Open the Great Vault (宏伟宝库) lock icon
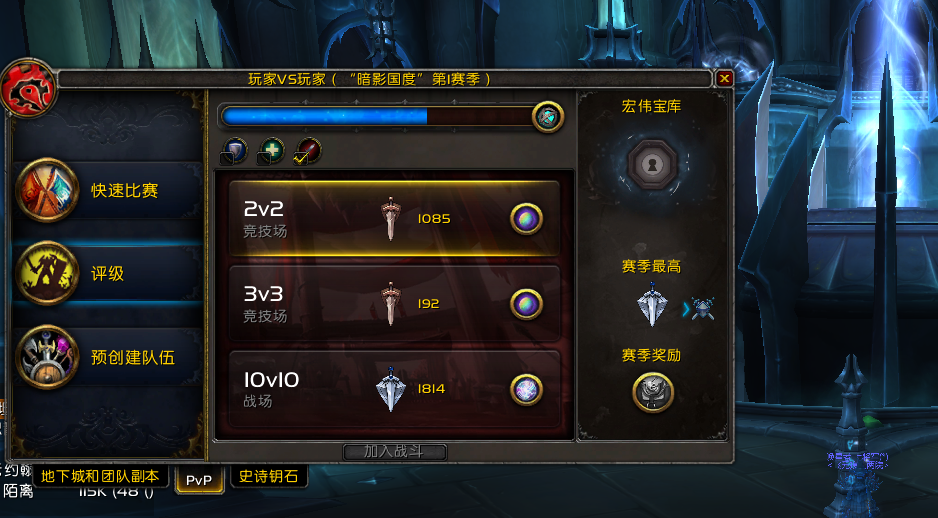Image resolution: width=938 pixels, height=518 pixels. pyautogui.click(x=652, y=164)
